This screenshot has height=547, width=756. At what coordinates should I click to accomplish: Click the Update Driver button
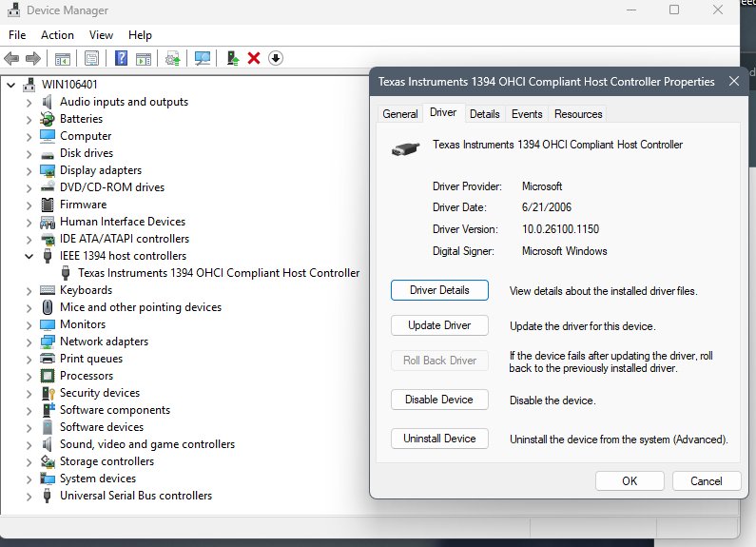coord(439,325)
